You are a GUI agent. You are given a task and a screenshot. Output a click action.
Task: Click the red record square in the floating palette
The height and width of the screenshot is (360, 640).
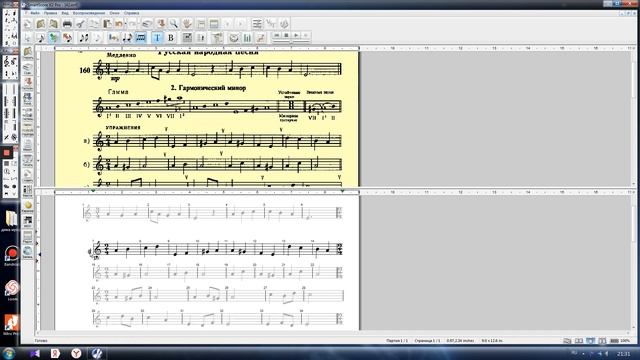7,153
